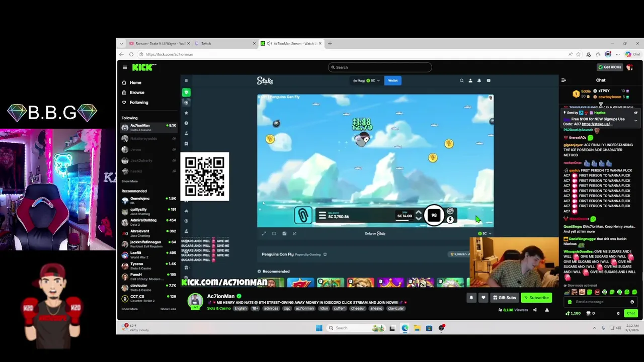This screenshot has height=362, width=644.
Task: Collapse the chat panel
Action: 563,80
